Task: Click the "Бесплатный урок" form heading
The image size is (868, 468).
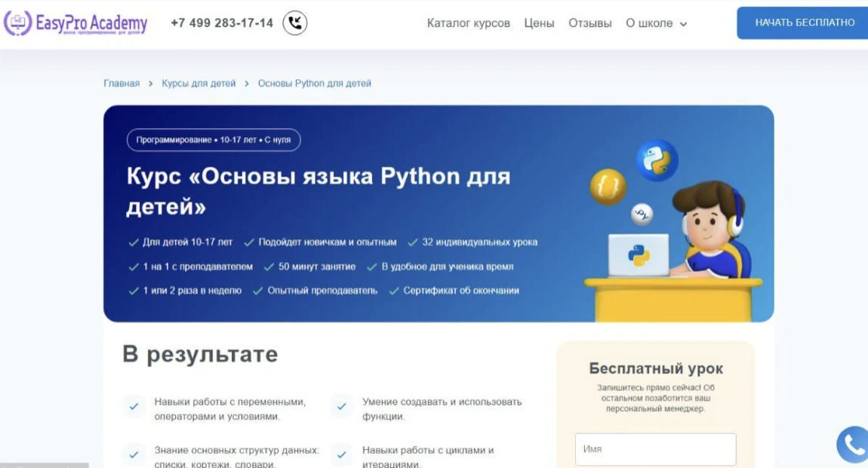Action: pyautogui.click(x=656, y=368)
